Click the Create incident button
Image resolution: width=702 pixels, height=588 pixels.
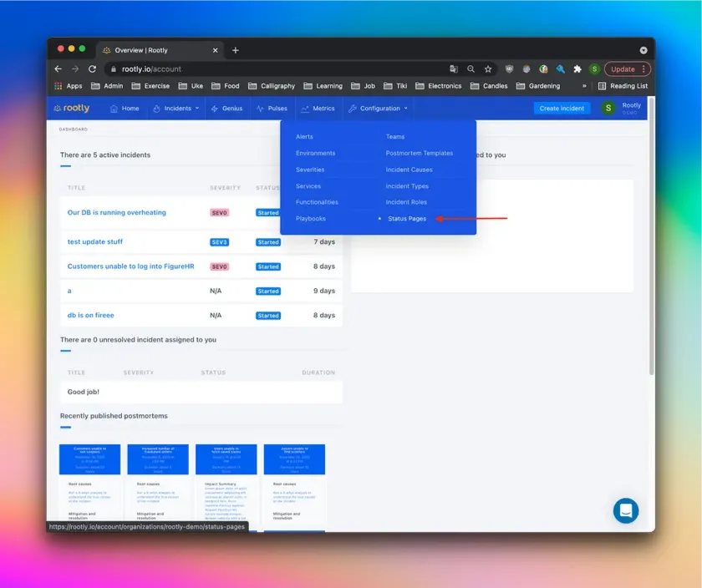[x=562, y=109]
